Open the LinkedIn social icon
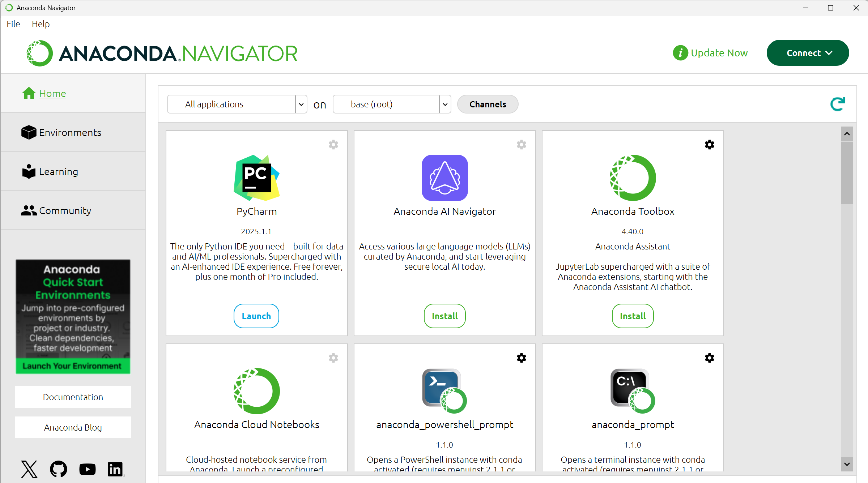868x483 pixels. [x=115, y=469]
